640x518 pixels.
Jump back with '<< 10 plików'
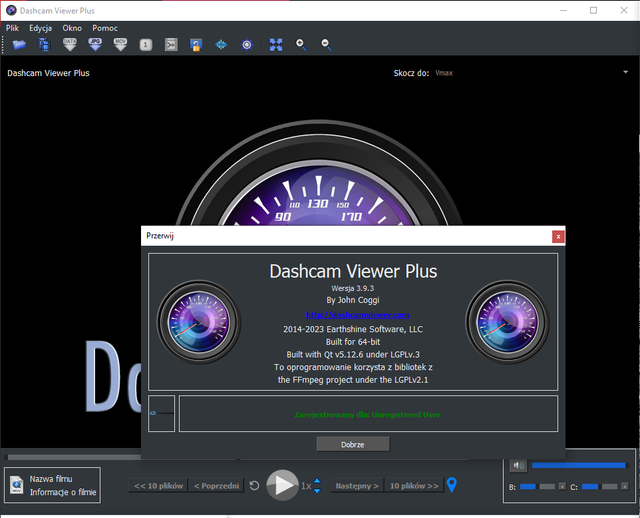[158, 486]
